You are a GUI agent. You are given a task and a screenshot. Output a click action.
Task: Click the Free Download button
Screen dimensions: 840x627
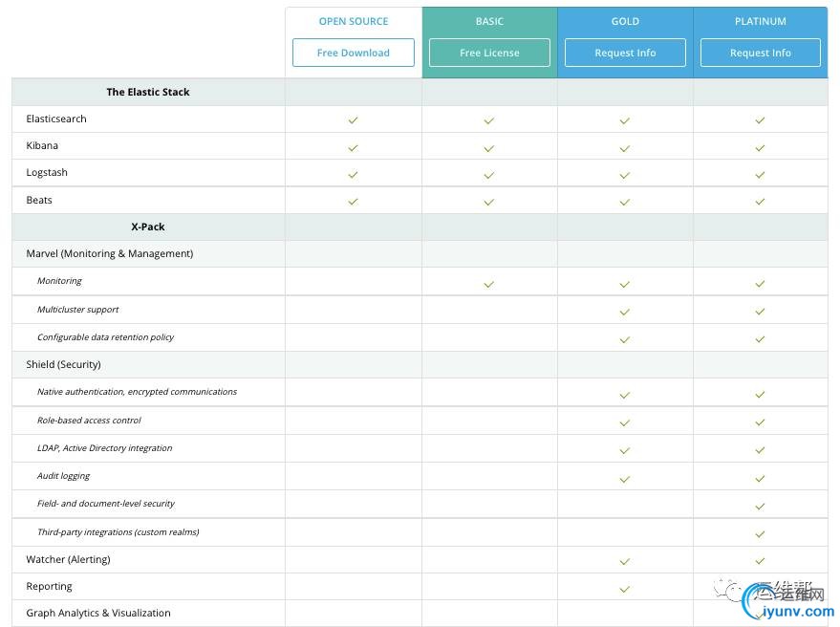(x=353, y=53)
